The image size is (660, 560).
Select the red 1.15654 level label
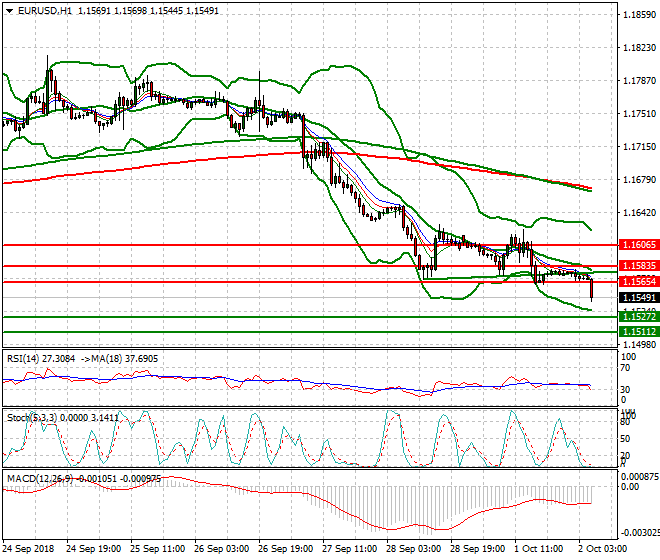point(639,281)
